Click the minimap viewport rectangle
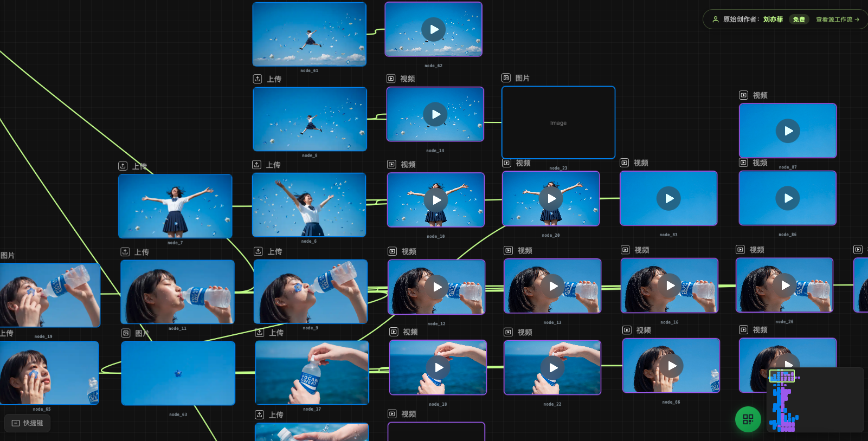 click(782, 376)
